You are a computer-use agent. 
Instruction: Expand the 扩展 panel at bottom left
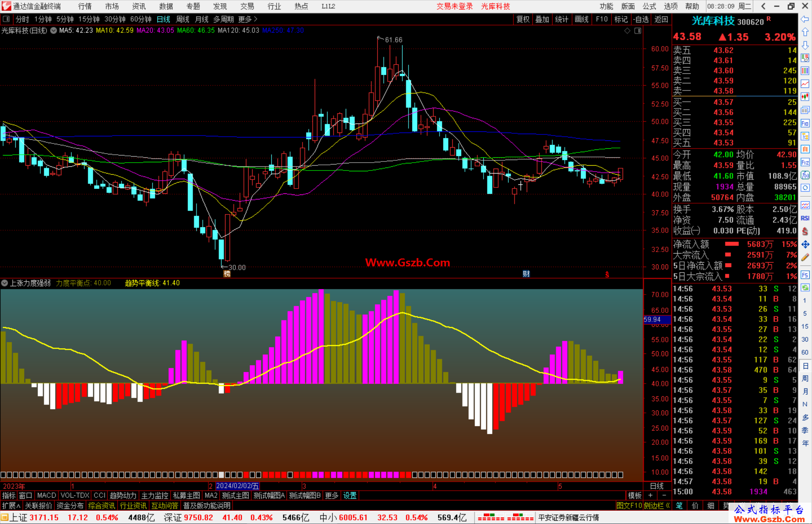tap(11, 506)
